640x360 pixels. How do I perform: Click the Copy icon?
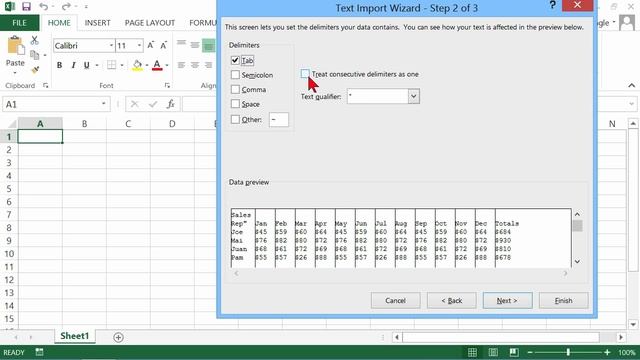point(35,54)
